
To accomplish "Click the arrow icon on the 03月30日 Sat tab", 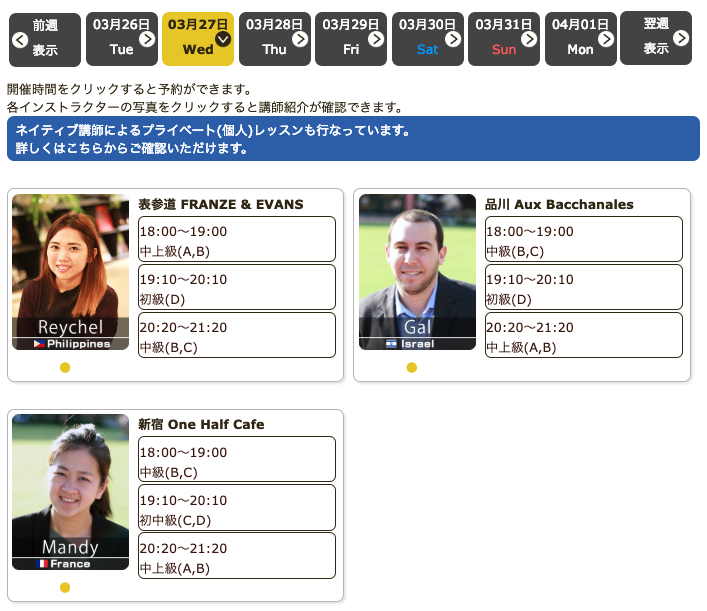I will 453,39.
